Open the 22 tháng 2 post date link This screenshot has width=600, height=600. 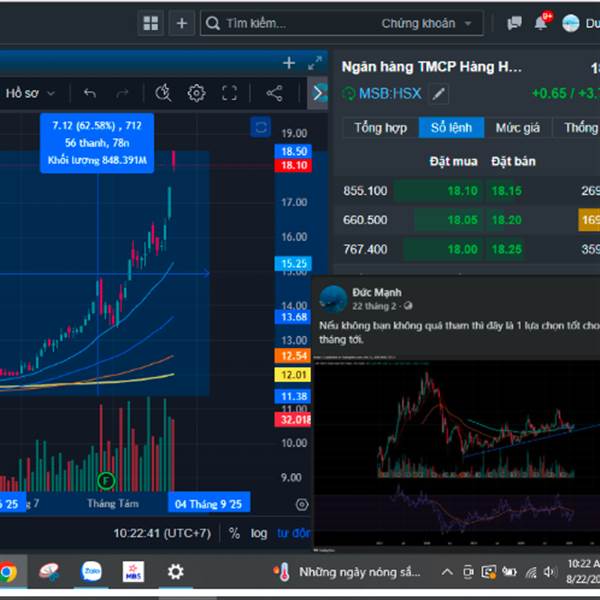coord(374,306)
